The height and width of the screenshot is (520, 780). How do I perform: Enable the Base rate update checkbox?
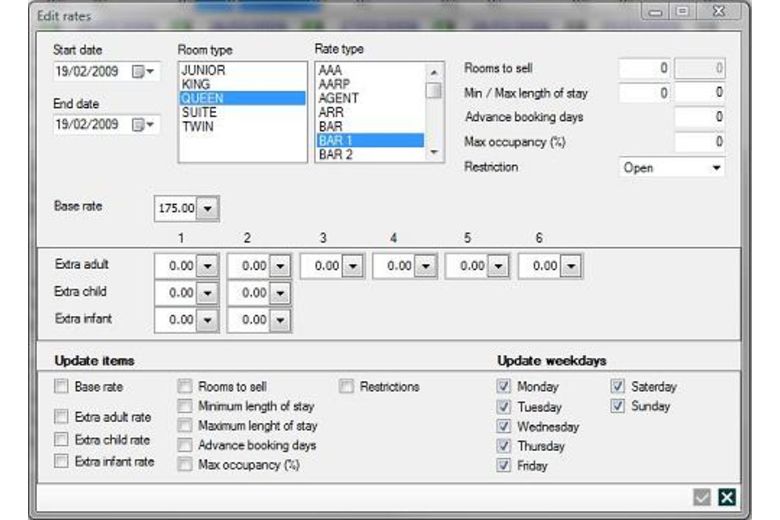[62, 387]
